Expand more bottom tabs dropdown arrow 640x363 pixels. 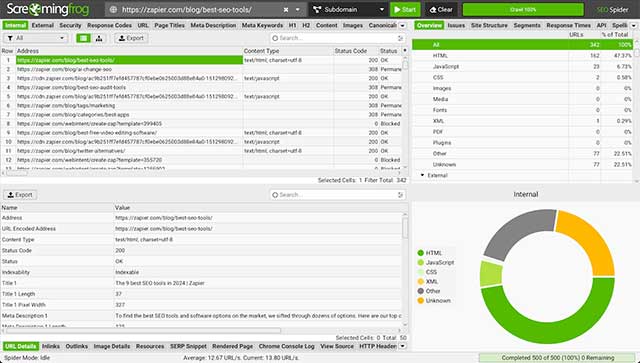tap(402, 346)
